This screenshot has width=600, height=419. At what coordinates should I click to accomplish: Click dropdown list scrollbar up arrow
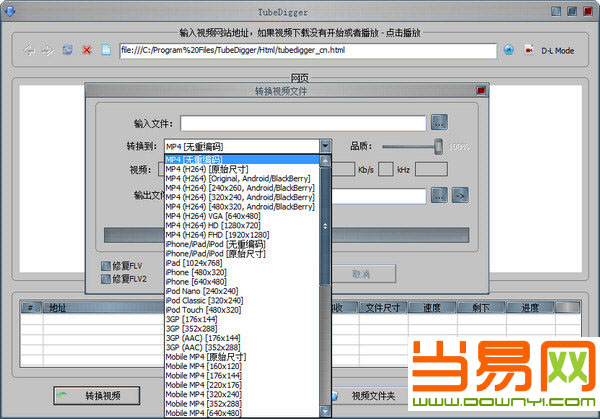pos(325,161)
